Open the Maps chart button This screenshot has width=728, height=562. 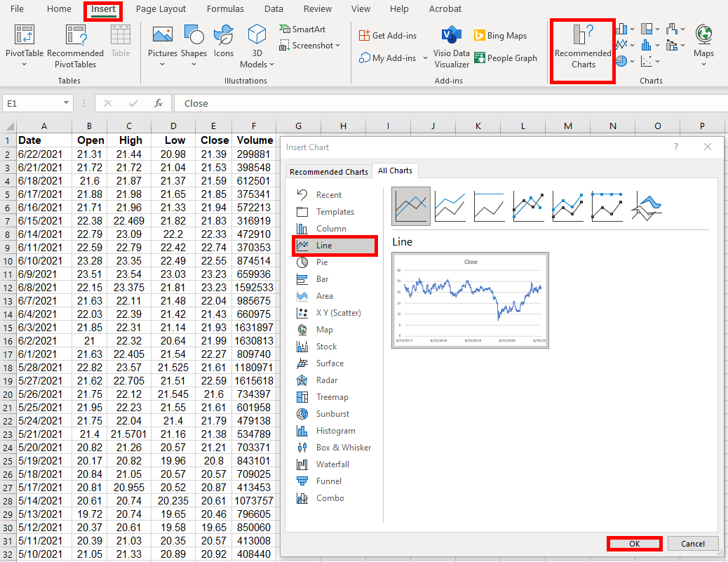click(703, 46)
